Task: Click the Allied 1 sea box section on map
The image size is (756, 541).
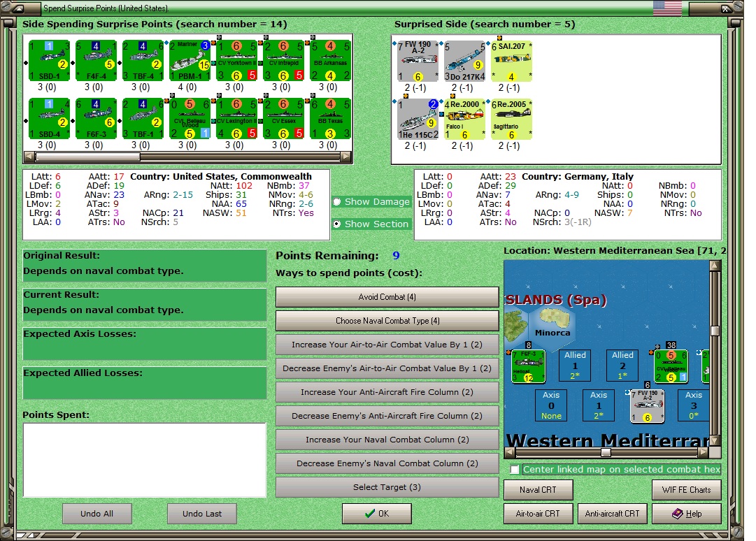Action: [x=575, y=365]
